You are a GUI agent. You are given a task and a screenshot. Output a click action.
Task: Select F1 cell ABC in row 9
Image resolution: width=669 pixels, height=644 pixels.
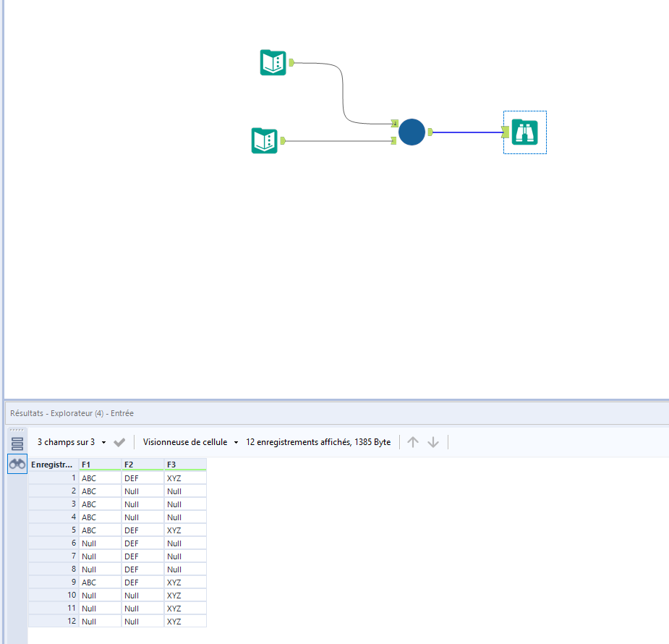(101, 582)
